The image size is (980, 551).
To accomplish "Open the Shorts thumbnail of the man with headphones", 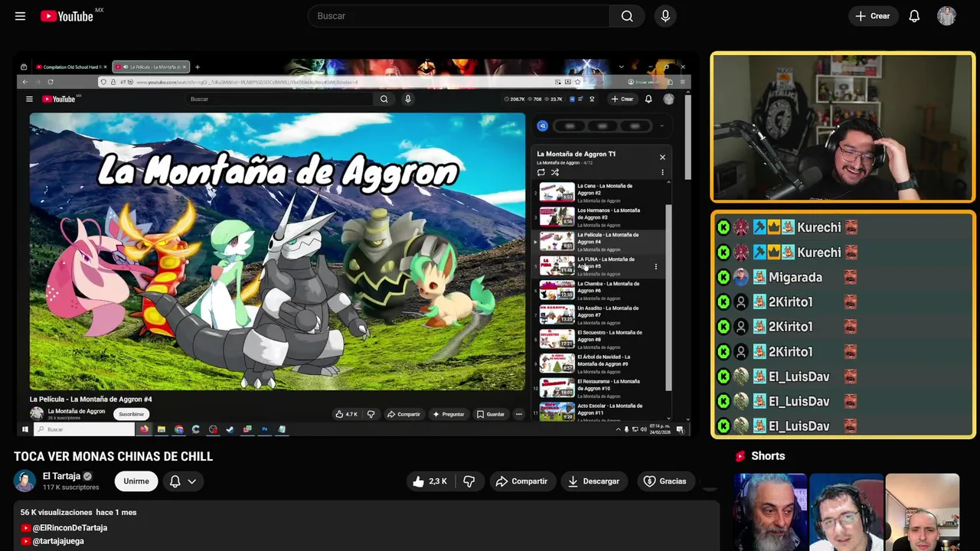I will [846, 512].
